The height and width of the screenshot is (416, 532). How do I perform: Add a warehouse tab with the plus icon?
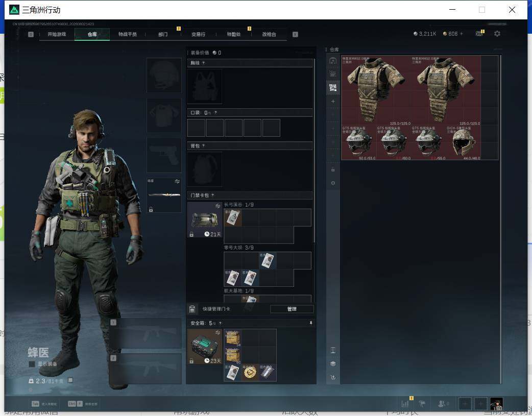click(x=333, y=102)
